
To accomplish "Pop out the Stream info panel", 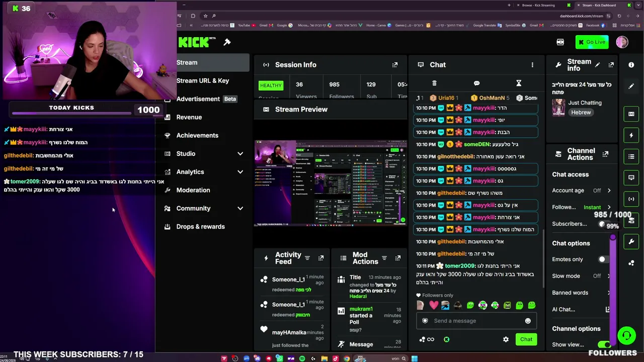I will [x=611, y=65].
